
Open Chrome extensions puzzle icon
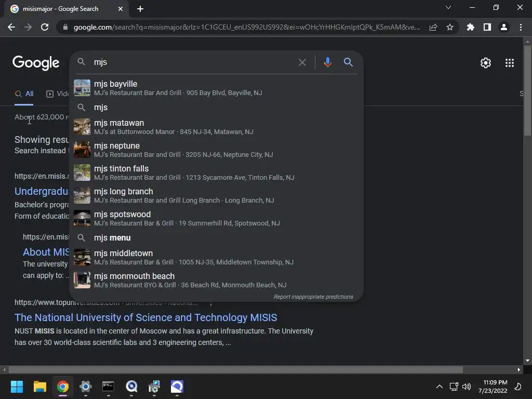click(x=471, y=27)
